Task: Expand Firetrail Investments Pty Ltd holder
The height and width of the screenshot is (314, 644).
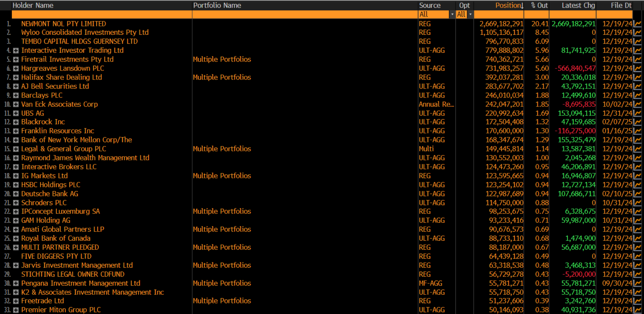Action: pos(16,60)
